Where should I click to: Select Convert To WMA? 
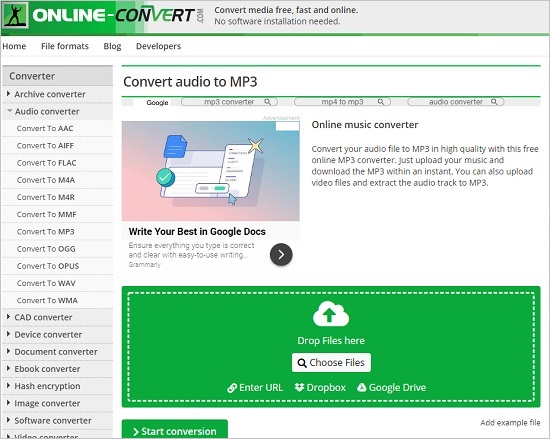pyautogui.click(x=58, y=300)
